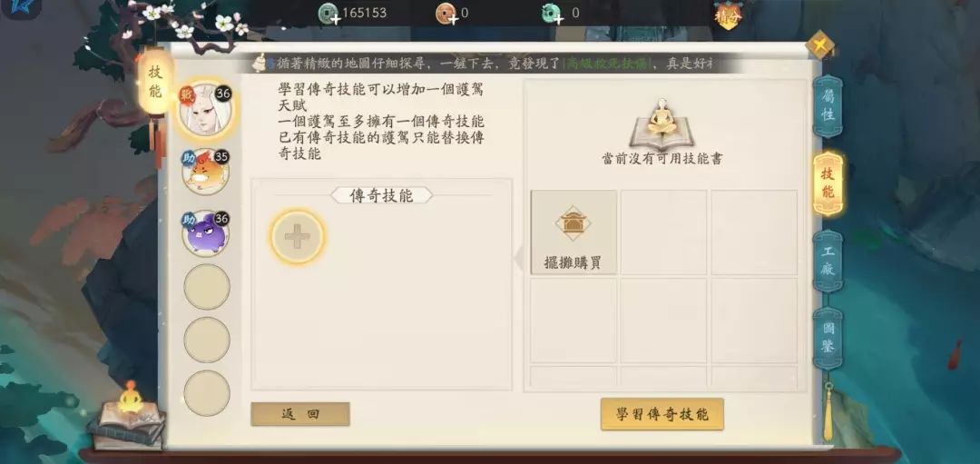
Task: Open the 擺攤購買 stall purchase icon
Action: (573, 232)
